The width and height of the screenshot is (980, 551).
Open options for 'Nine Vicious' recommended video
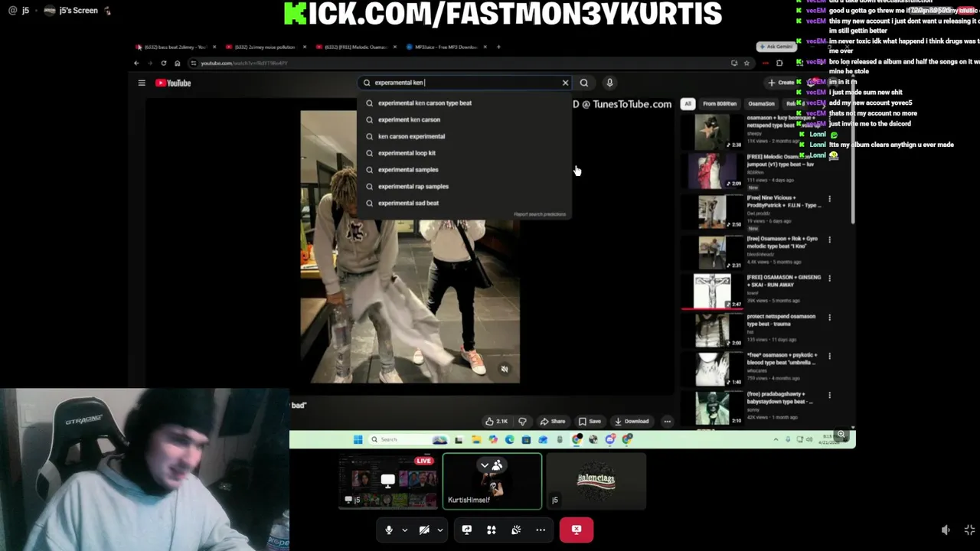(x=829, y=200)
